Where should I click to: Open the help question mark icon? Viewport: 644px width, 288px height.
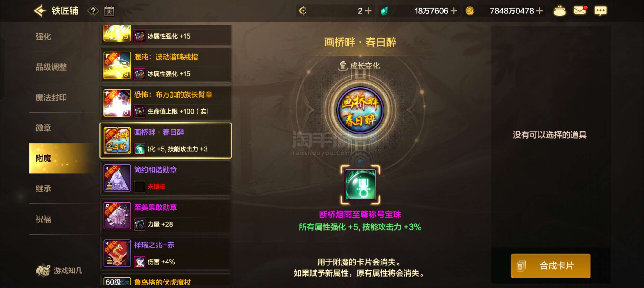click(93, 11)
